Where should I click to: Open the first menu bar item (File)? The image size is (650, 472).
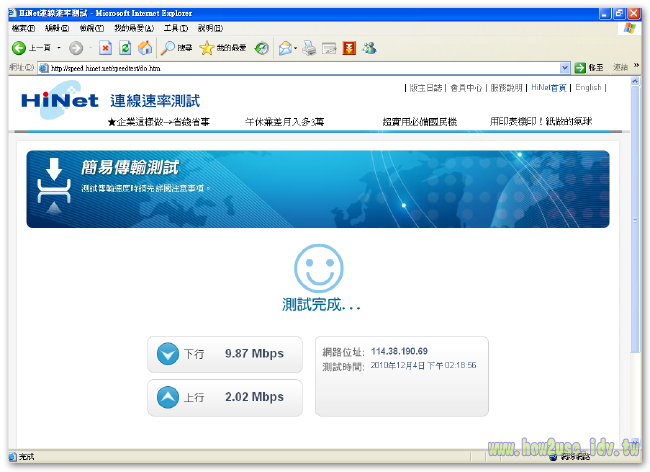click(x=24, y=28)
